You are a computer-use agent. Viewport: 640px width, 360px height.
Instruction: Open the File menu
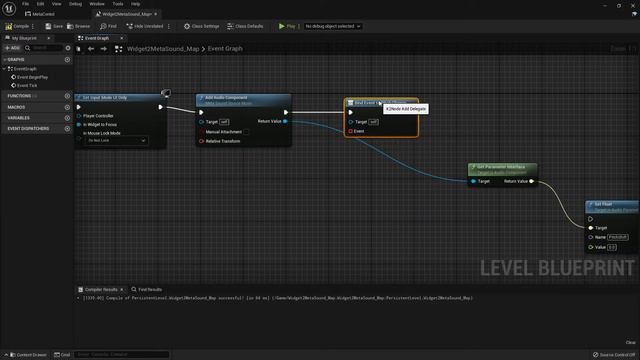pos(25,4)
